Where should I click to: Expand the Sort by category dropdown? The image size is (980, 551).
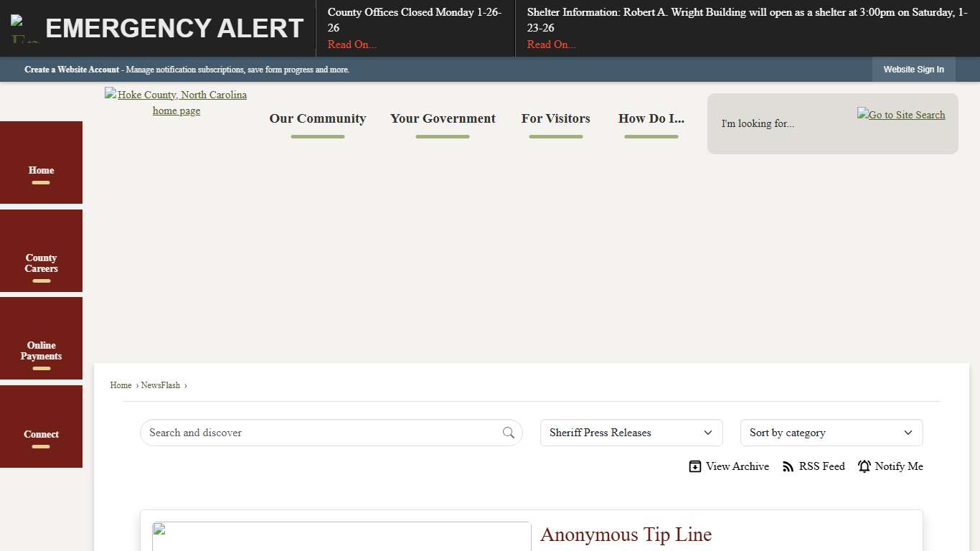pos(831,433)
